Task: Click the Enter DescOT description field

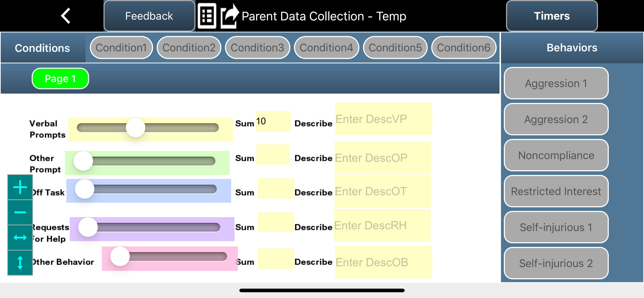Action: coord(383,191)
